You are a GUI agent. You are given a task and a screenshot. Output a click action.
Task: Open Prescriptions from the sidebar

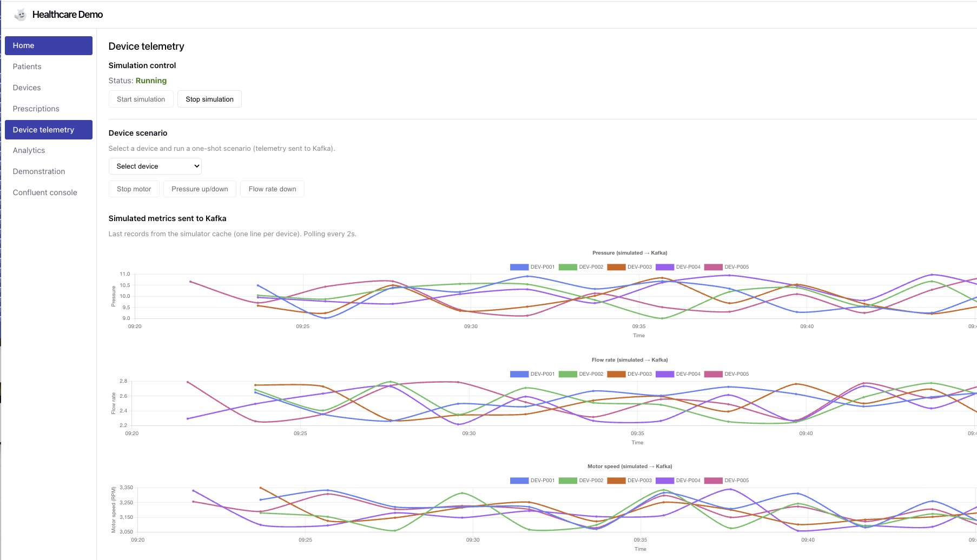(36, 109)
